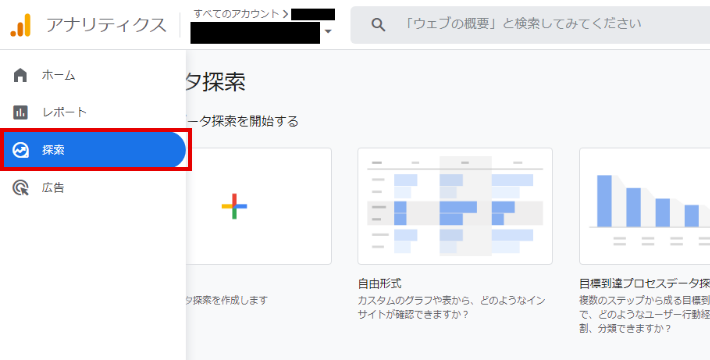Open the レポート menu item
The width and height of the screenshot is (710, 360).
click(93, 112)
